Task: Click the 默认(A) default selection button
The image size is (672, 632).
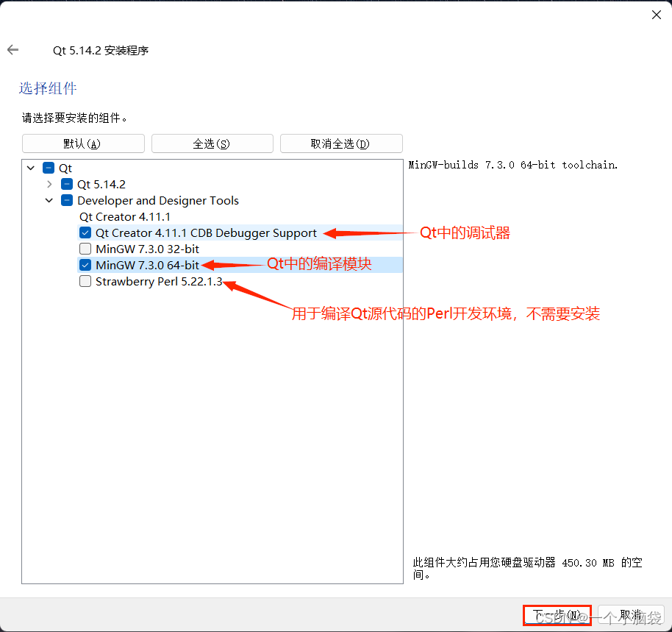Action: click(x=83, y=143)
